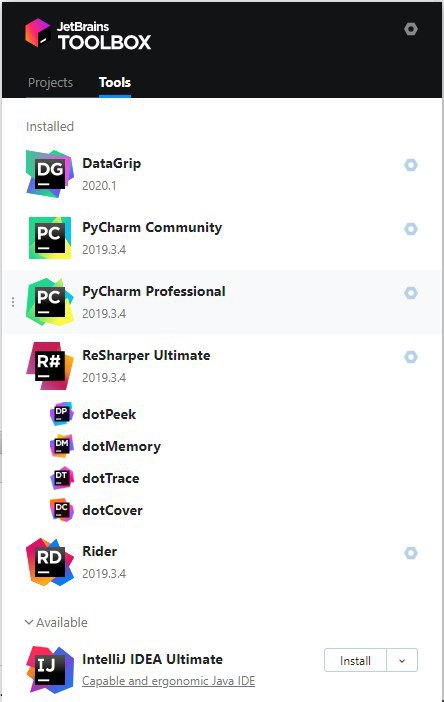Click DataGrip version 2020.1
Image resolution: width=444 pixels, height=702 pixels.
(99, 186)
